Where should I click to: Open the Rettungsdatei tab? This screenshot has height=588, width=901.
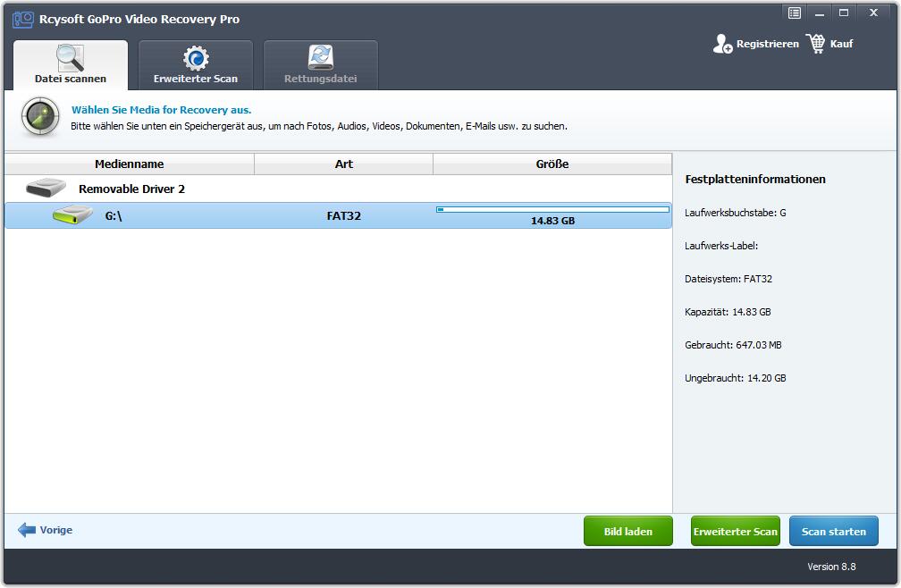[321, 65]
